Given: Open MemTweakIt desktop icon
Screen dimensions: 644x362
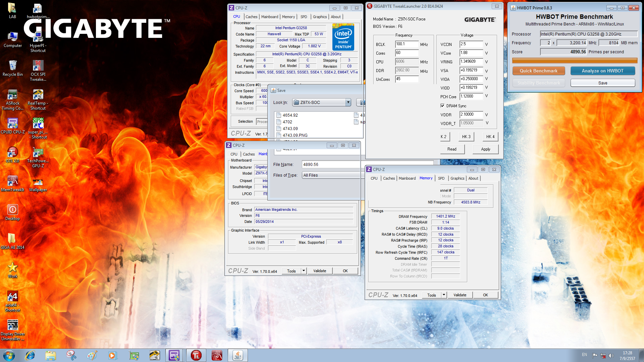Looking at the screenshot, I should [x=12, y=184].
